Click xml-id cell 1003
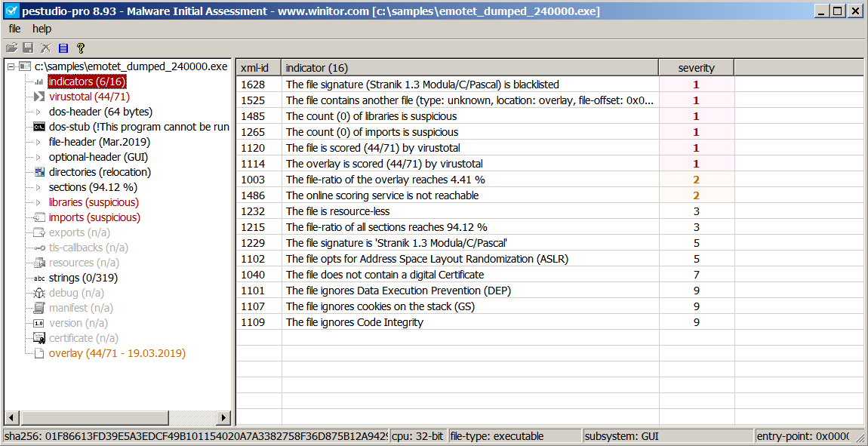 tap(253, 180)
